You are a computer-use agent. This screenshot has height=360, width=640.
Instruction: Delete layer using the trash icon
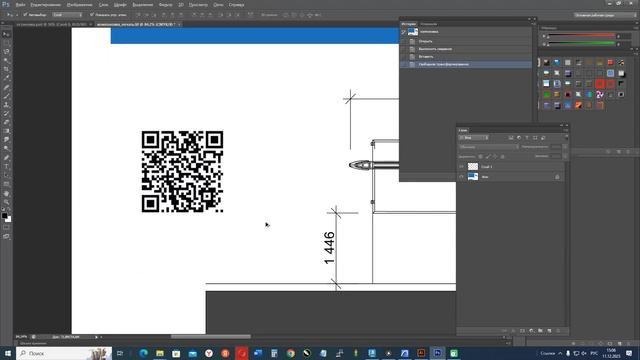[558, 331]
